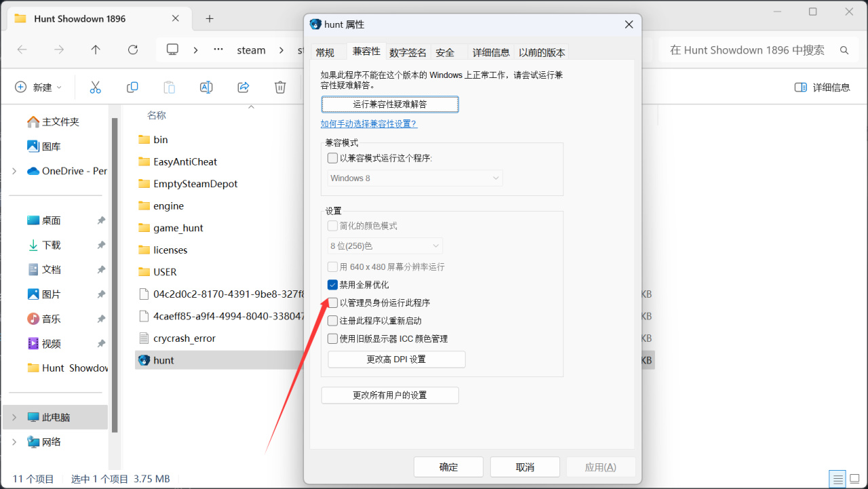Expand the OneDrive sidebar node
The image size is (868, 489).
click(x=14, y=171)
